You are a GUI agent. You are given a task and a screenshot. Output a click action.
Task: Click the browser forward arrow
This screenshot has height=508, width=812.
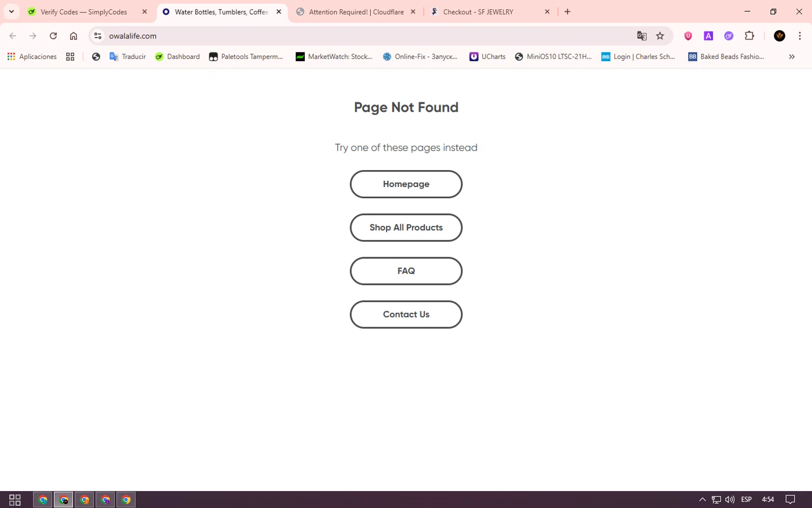[x=33, y=36]
